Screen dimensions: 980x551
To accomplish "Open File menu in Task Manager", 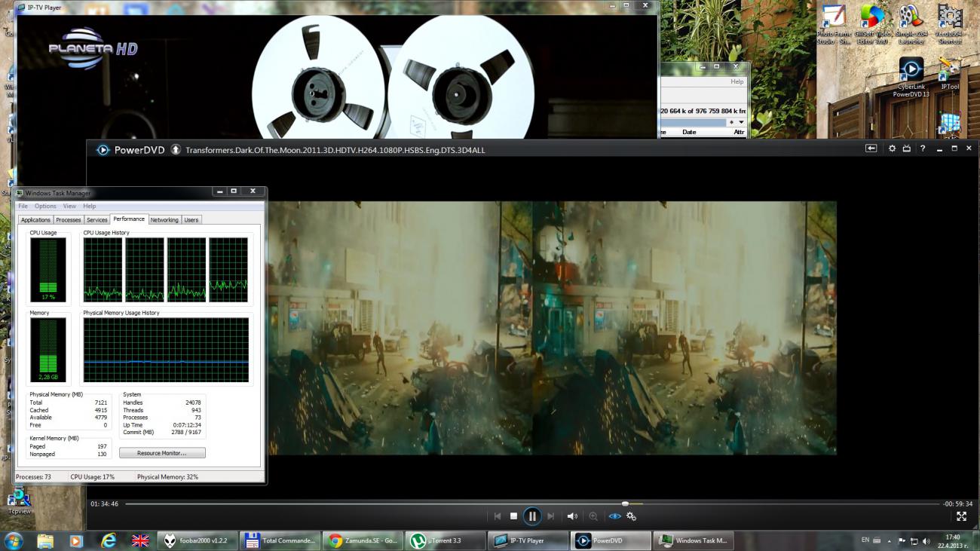I will 23,206.
